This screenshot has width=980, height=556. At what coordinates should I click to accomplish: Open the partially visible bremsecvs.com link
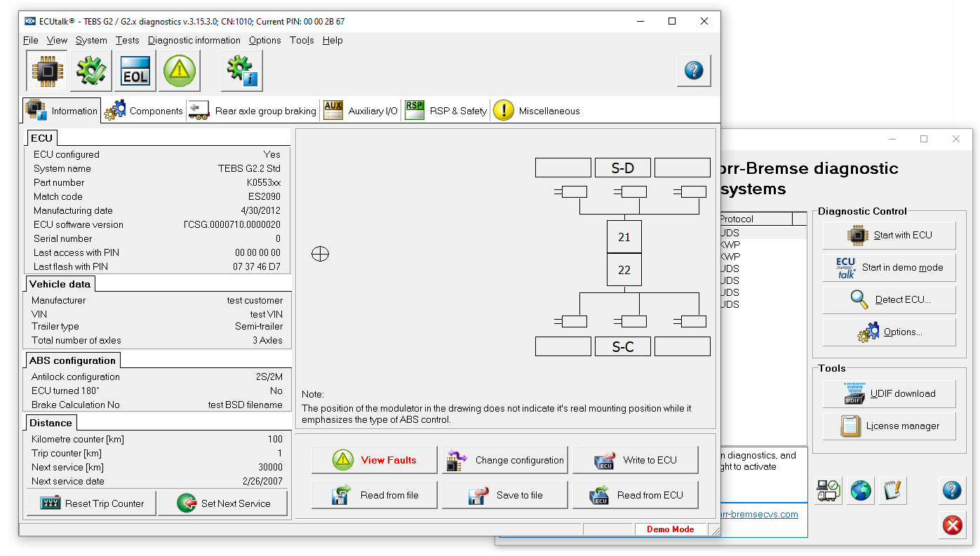pyautogui.click(x=759, y=514)
